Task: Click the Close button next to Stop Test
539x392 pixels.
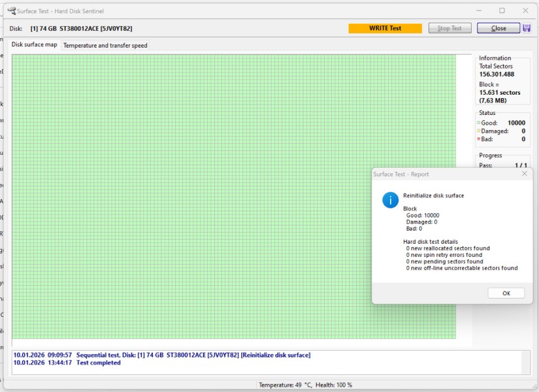Action: click(x=498, y=28)
